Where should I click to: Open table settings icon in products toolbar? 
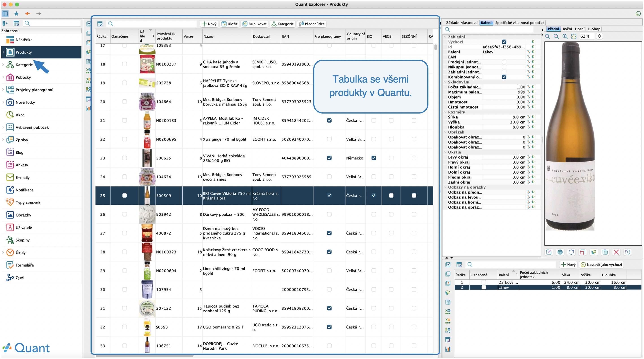point(100,24)
